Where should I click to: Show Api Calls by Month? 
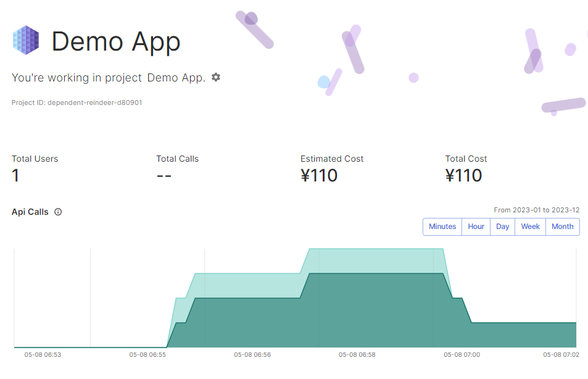pyautogui.click(x=562, y=227)
